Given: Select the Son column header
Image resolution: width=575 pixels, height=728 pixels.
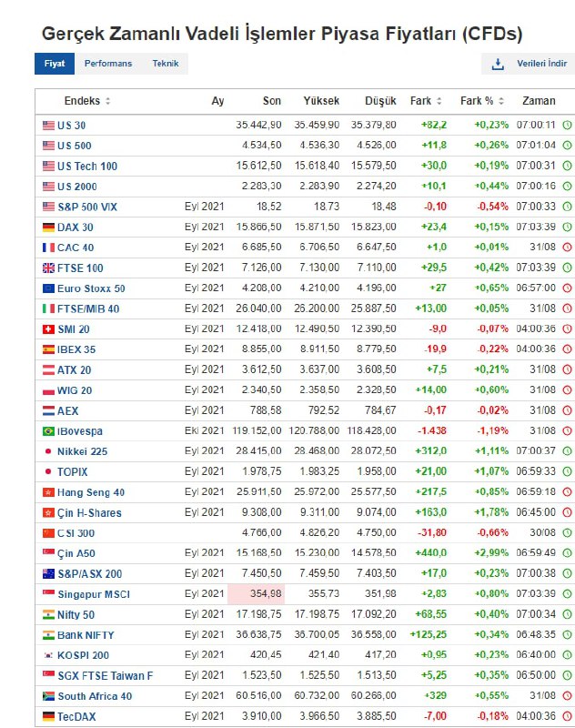Looking at the screenshot, I should click(x=272, y=101).
